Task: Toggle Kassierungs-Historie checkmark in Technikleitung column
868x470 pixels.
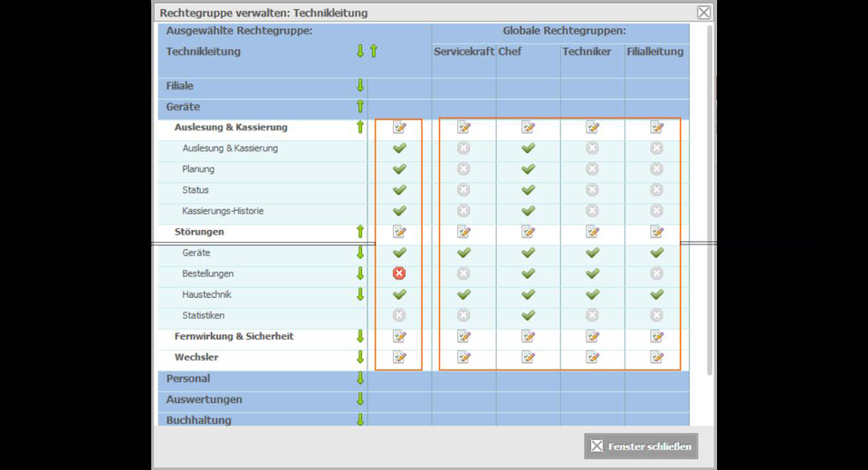Action: tap(399, 211)
